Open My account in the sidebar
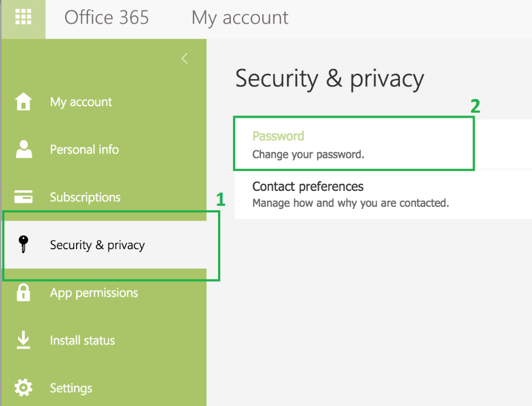The width and height of the screenshot is (532, 406). [x=81, y=102]
